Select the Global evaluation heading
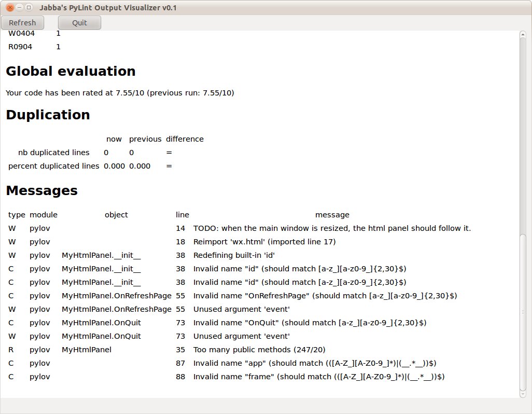 click(71, 71)
